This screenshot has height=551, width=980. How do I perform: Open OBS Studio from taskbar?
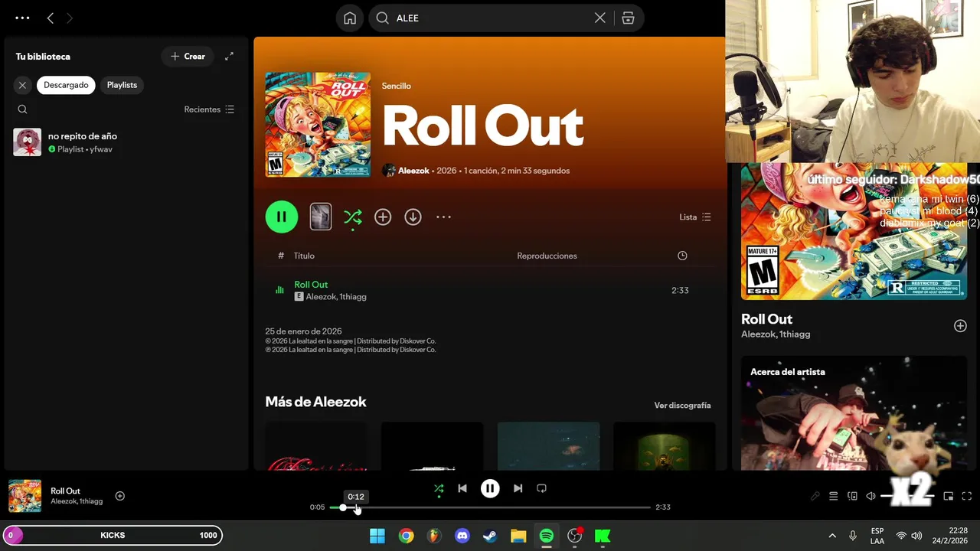coord(574,536)
